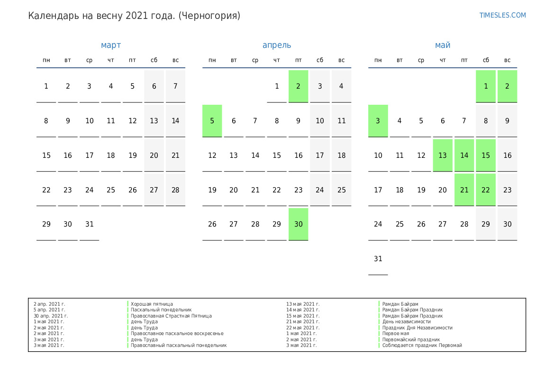This screenshot has width=554, height=392.
Task: Pick April 30 holiday cell
Action: point(298,224)
